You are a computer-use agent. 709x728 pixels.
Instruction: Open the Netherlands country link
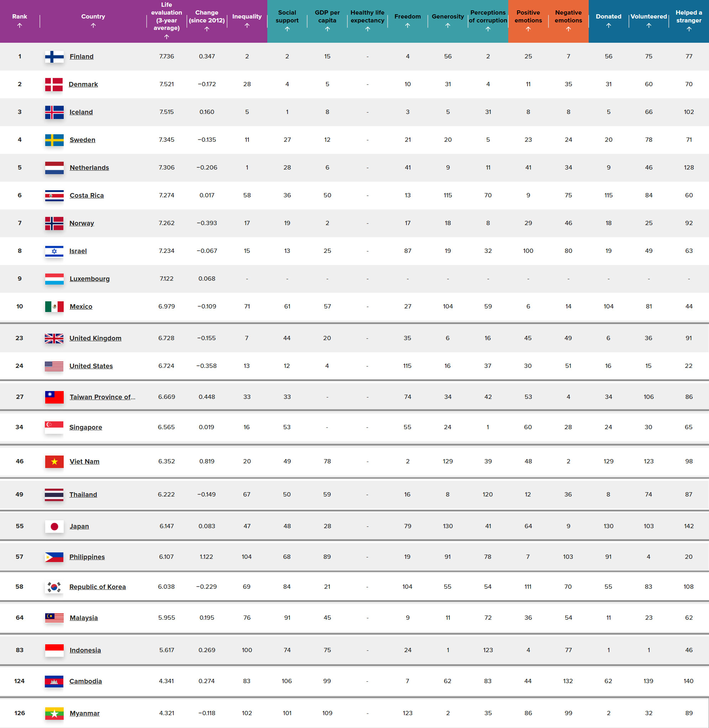pos(89,168)
